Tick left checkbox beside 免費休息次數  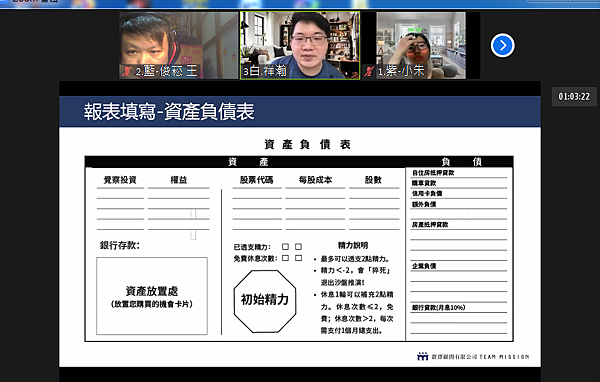(x=285, y=258)
